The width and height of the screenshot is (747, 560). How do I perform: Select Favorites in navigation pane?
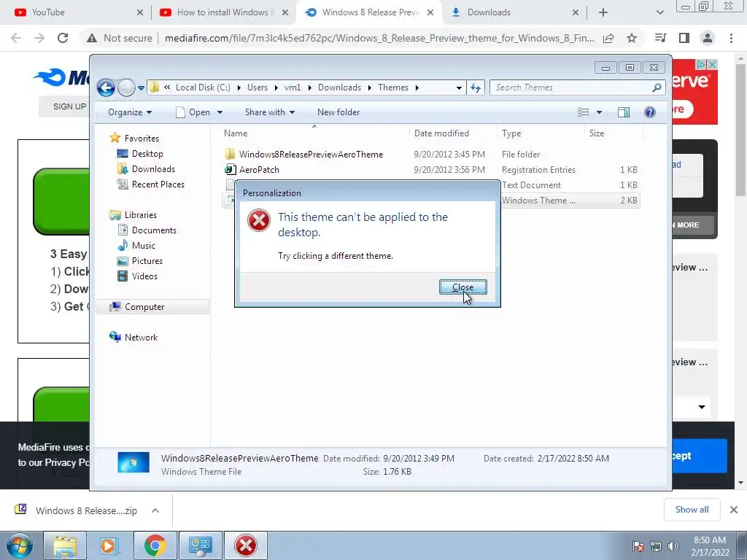[x=142, y=138]
